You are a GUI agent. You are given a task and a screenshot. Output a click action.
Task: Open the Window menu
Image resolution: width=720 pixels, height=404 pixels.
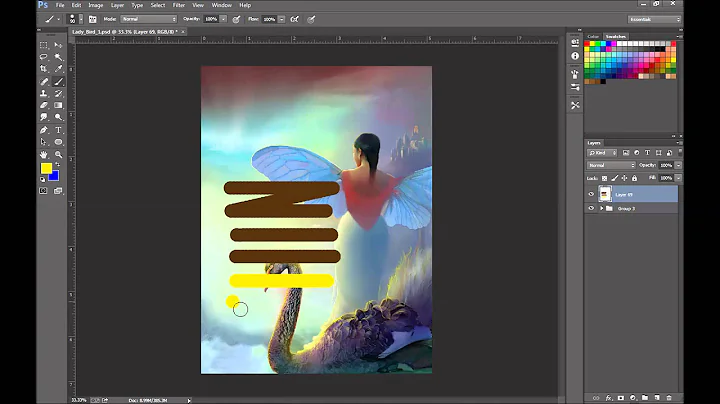point(221,5)
